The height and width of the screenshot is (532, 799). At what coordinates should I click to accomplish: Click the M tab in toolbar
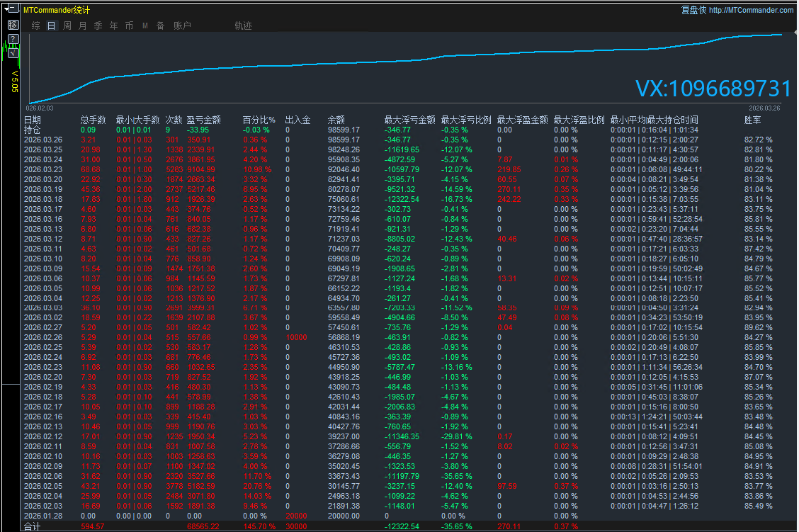(x=144, y=26)
